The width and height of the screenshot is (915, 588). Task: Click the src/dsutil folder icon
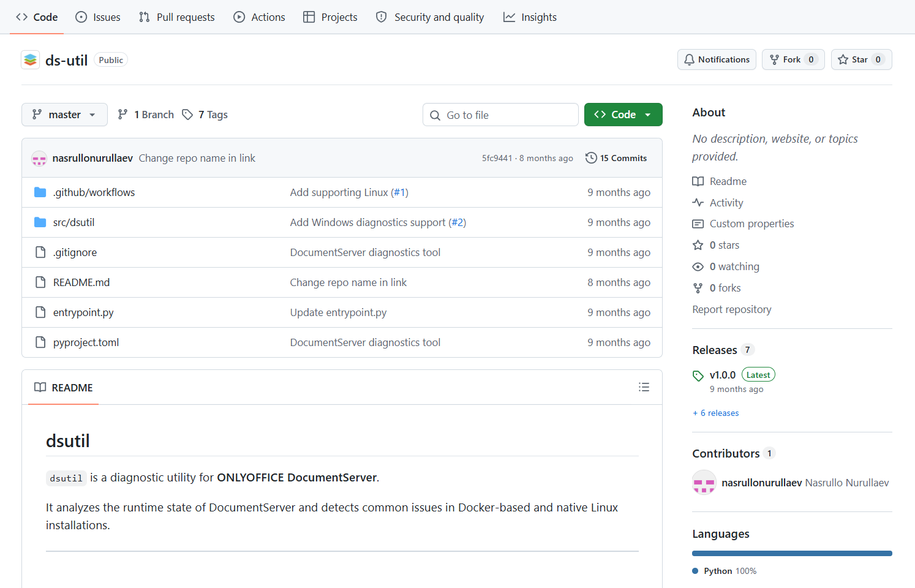(x=40, y=222)
